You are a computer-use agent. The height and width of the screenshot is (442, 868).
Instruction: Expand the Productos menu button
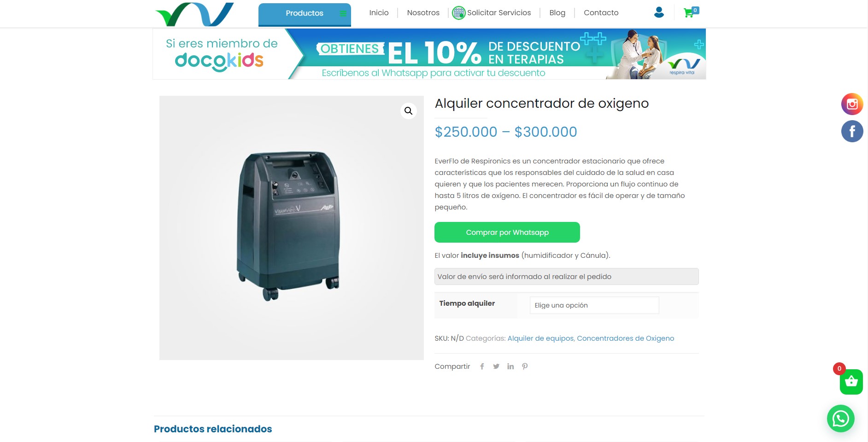pyautogui.click(x=305, y=14)
